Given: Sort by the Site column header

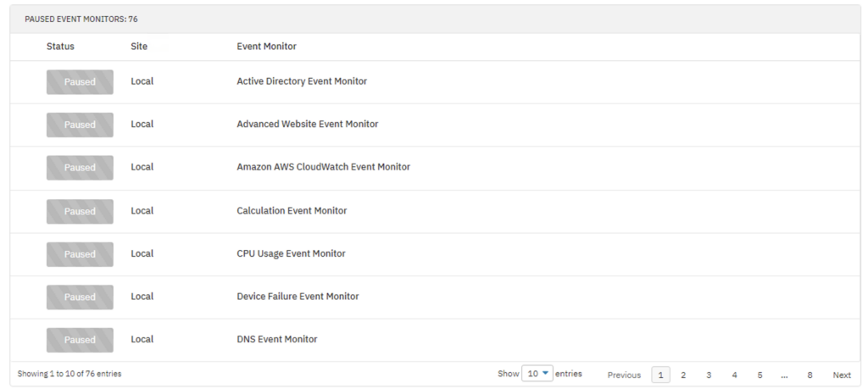Looking at the screenshot, I should point(139,47).
